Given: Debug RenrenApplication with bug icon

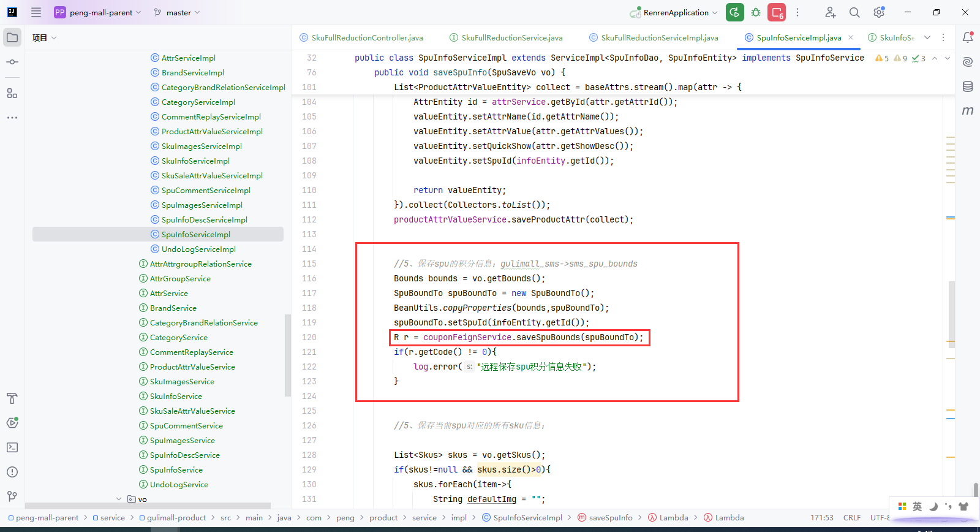Looking at the screenshot, I should pyautogui.click(x=756, y=12).
